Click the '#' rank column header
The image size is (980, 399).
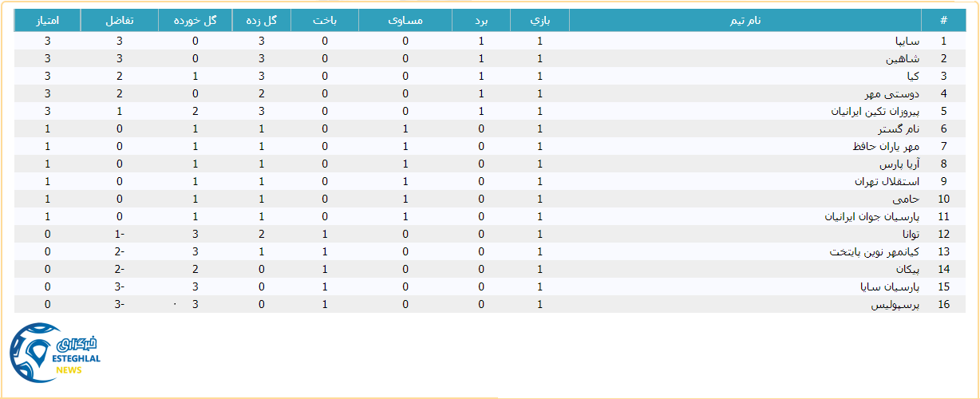click(x=943, y=21)
